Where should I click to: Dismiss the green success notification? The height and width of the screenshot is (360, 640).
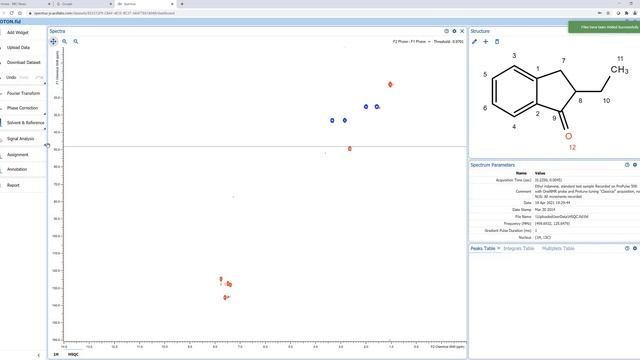604,27
